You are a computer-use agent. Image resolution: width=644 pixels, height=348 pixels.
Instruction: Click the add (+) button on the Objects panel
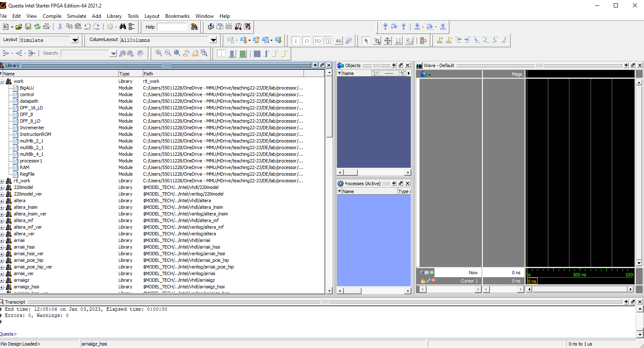click(393, 65)
